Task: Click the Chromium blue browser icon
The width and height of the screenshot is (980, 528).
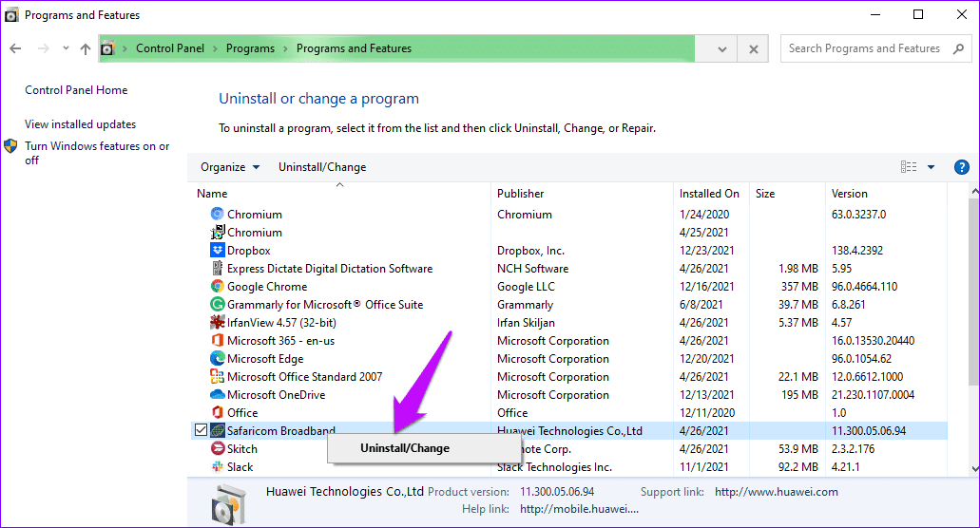Action: coord(217,214)
